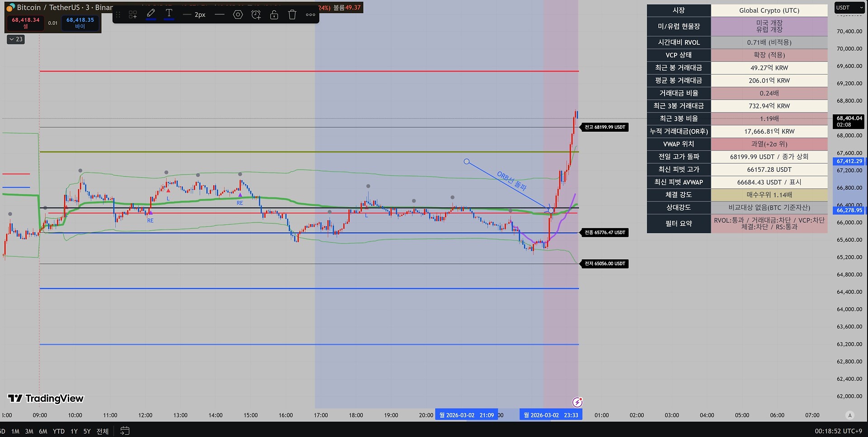Click the 매수우위 1.14배 cell
This screenshot has width=868, height=437.
pyautogui.click(x=769, y=195)
